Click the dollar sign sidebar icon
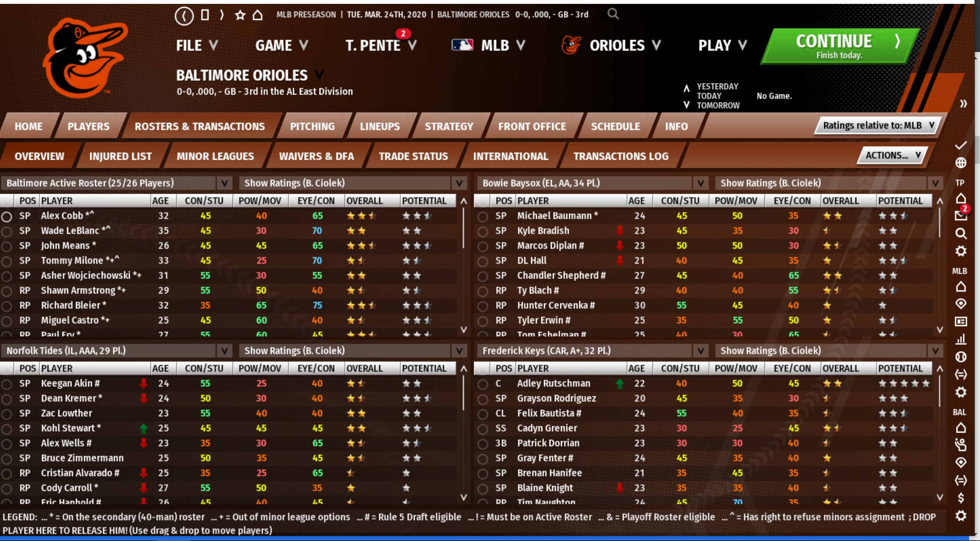Viewport: 980px width, 541px height. click(x=961, y=498)
